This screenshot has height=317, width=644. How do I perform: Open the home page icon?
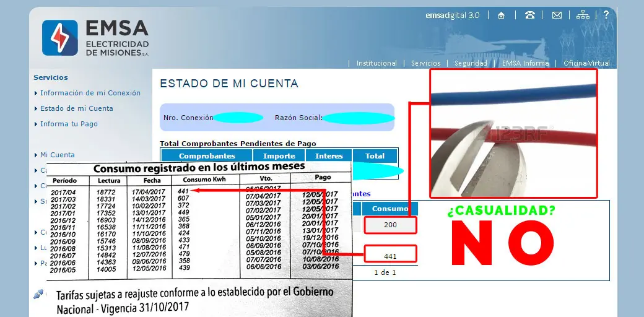501,15
